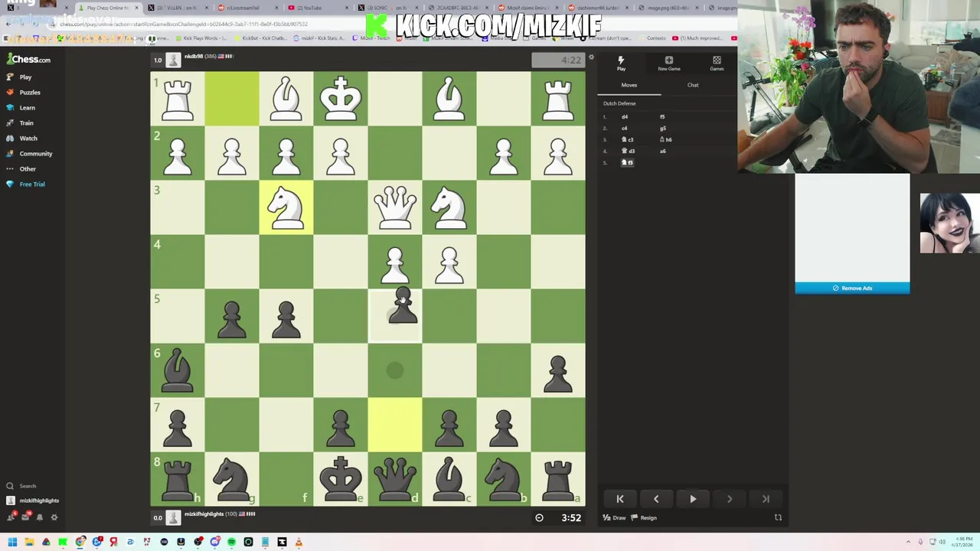Jump to the last move
Viewport: 980px width, 551px height.
766,499
